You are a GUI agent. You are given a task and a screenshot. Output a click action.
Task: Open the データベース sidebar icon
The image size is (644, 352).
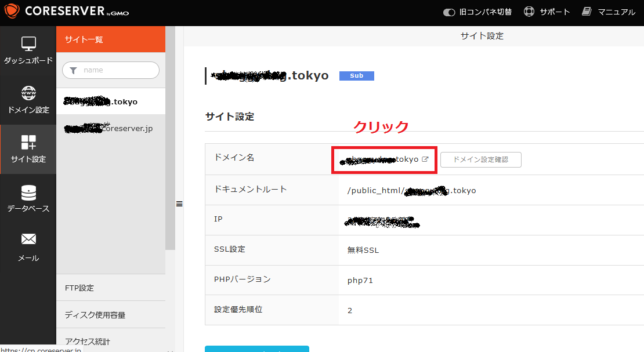click(28, 199)
